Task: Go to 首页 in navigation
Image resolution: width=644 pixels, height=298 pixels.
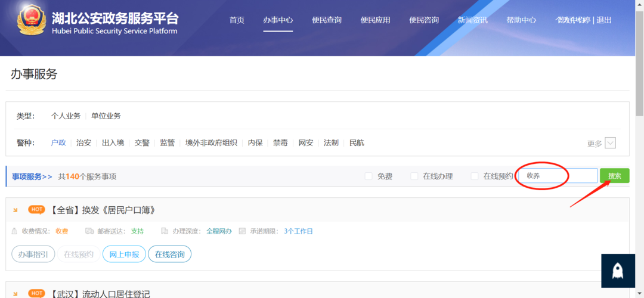Action: point(237,20)
